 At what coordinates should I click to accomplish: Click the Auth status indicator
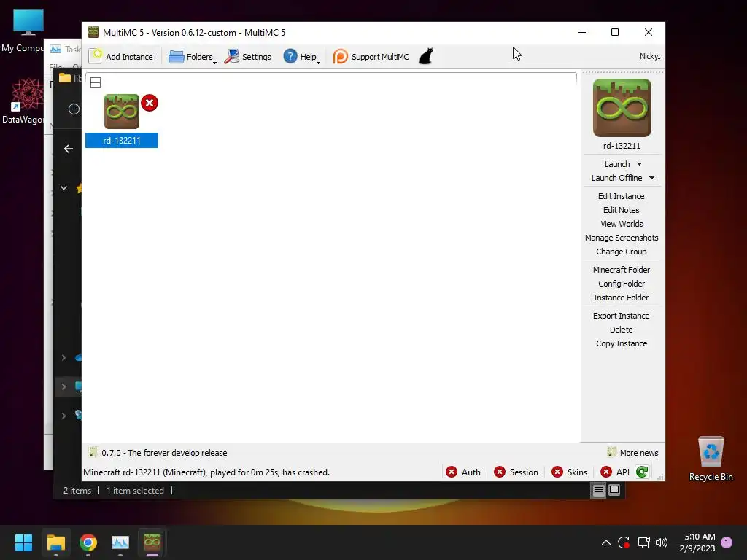pos(463,472)
